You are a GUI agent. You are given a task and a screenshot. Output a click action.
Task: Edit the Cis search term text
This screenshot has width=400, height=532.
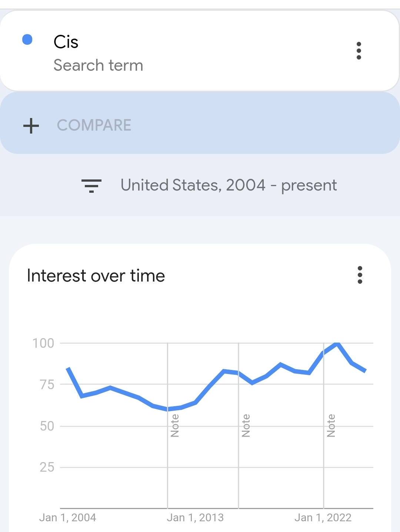[x=66, y=42]
